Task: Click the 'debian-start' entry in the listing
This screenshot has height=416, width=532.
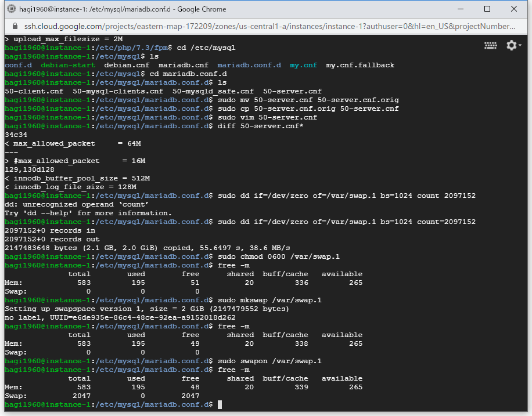Action: (x=68, y=65)
